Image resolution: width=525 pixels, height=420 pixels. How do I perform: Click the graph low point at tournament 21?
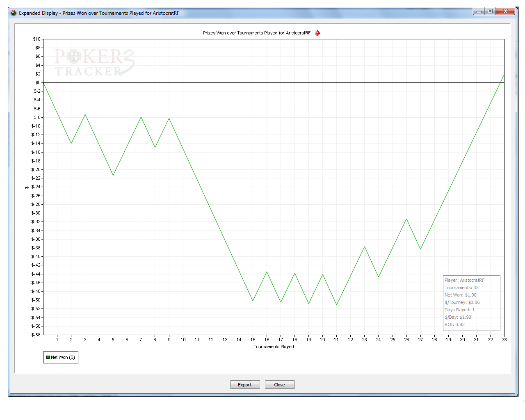337,304
